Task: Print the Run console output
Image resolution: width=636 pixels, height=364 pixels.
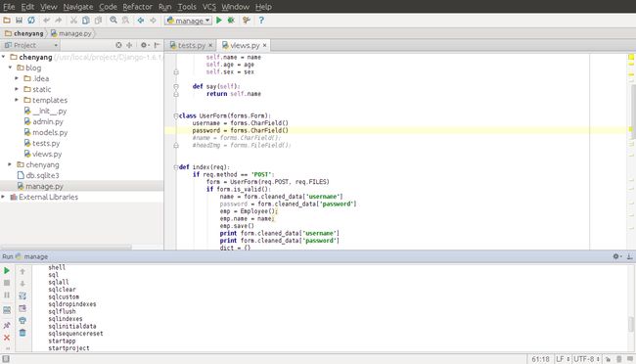Action: (x=23, y=321)
